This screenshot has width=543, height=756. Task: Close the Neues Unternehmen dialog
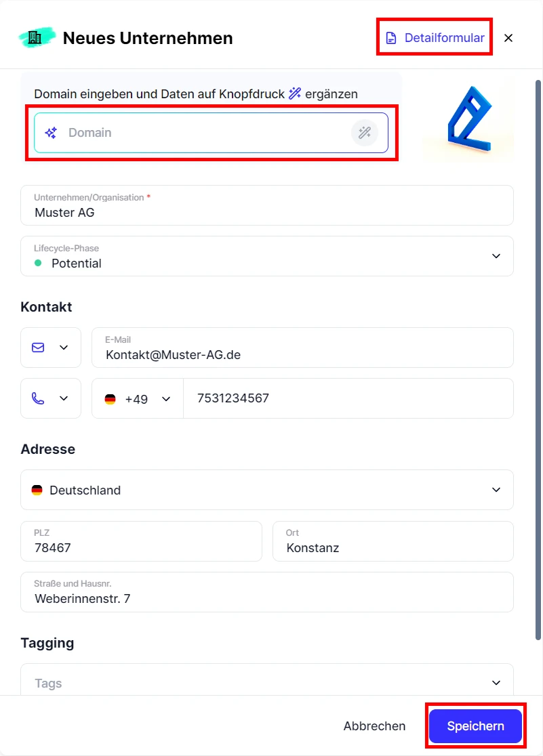click(x=508, y=38)
